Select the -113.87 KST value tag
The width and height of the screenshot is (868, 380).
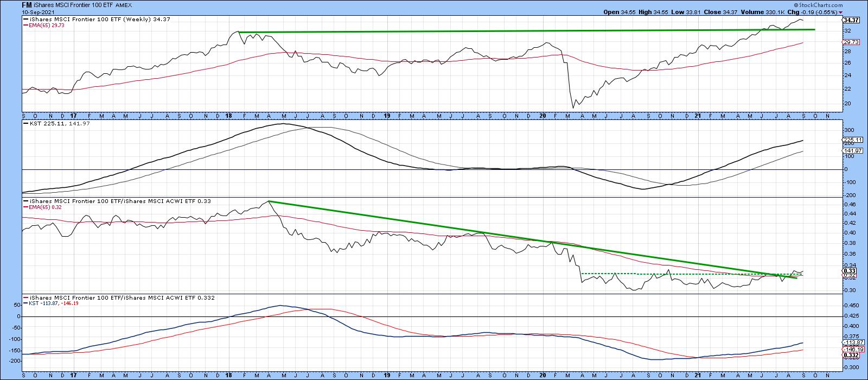pos(850,343)
